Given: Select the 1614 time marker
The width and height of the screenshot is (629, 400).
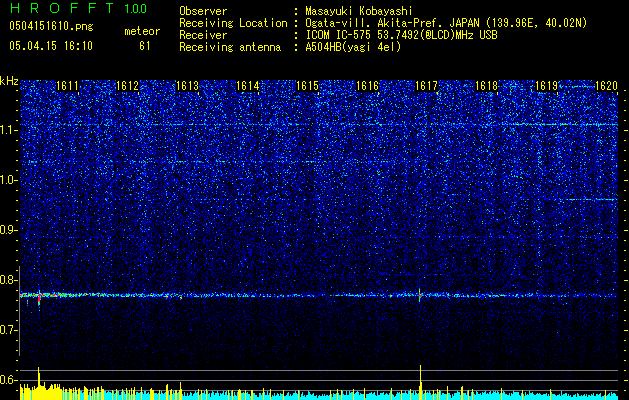Looking at the screenshot, I should [248, 86].
